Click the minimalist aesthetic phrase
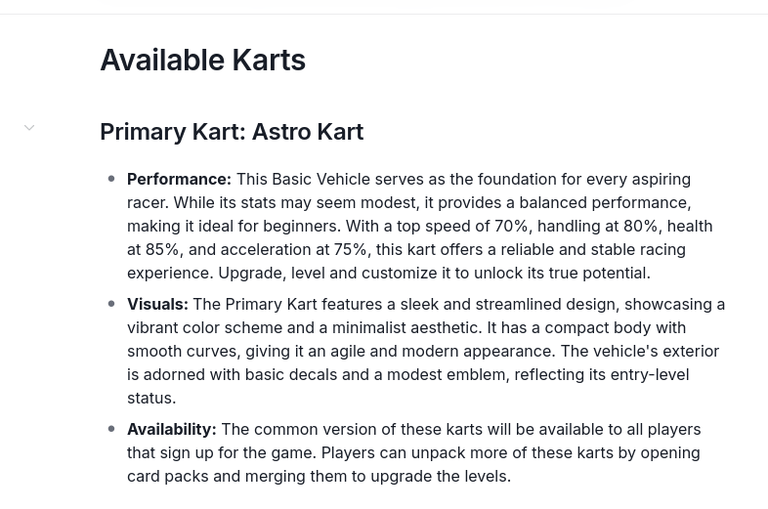 [405, 328]
